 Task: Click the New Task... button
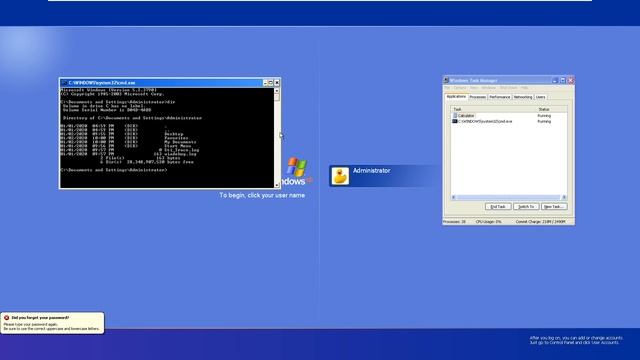point(554,207)
